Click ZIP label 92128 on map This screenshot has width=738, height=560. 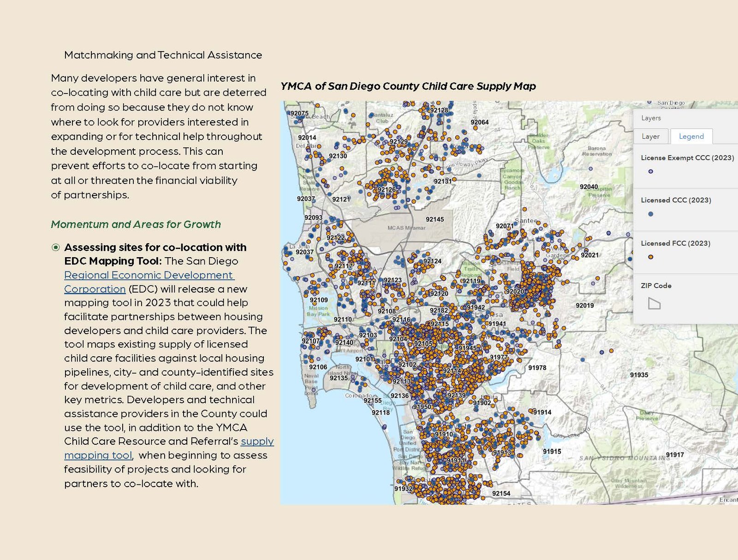pos(439,110)
